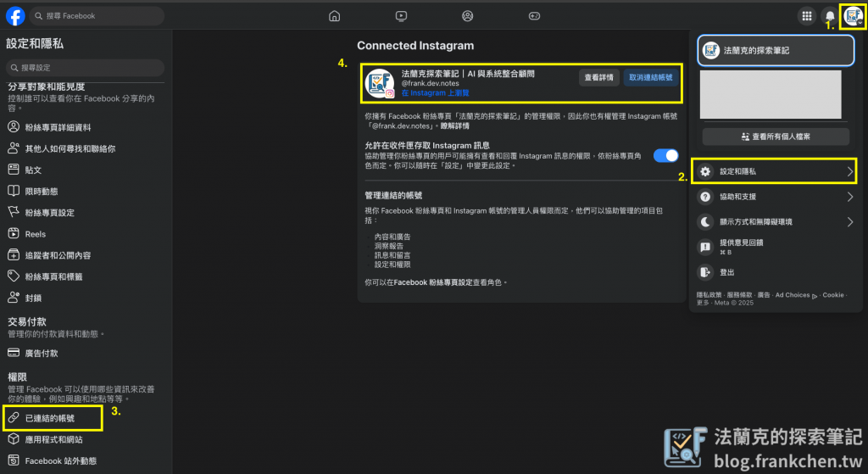Click the 搜尋 Facebook search field
The height and width of the screenshot is (474, 868).
[97, 16]
